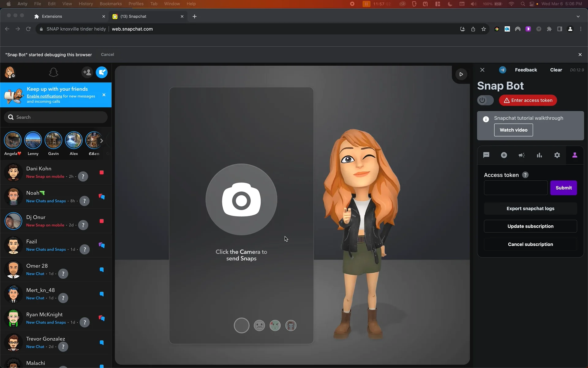Open Gavin's story thumbnail
Viewport: 588px width, 368px height.
click(x=53, y=140)
